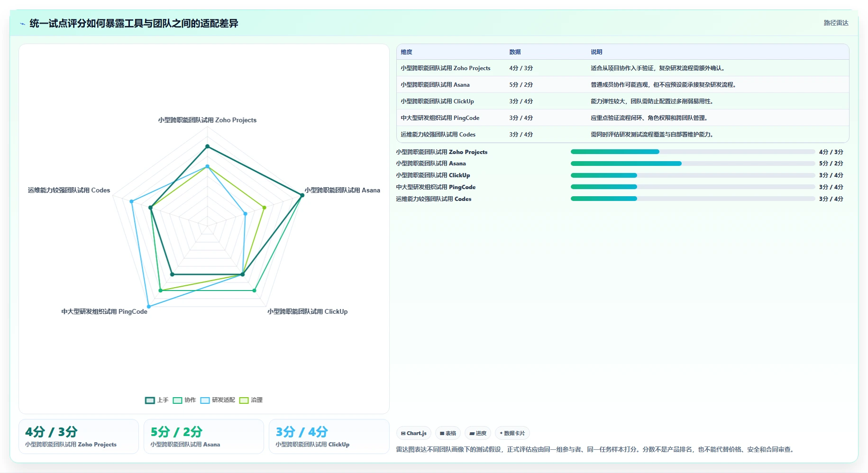This screenshot has height=473, width=868.
Task: Select the 数据卡片 tag chip
Action: (512, 433)
